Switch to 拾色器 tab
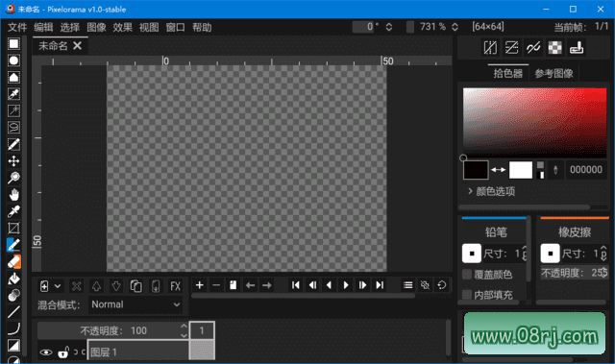Viewport: 615px width, 364px height. pos(508,73)
